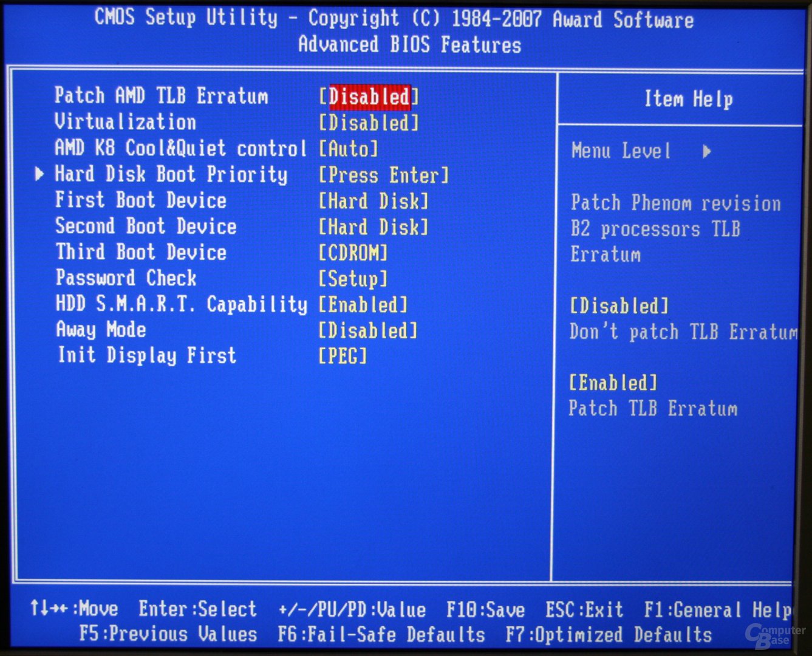The width and height of the screenshot is (812, 656).
Task: Change Third Boot Device CDROM value
Action: coord(353,253)
